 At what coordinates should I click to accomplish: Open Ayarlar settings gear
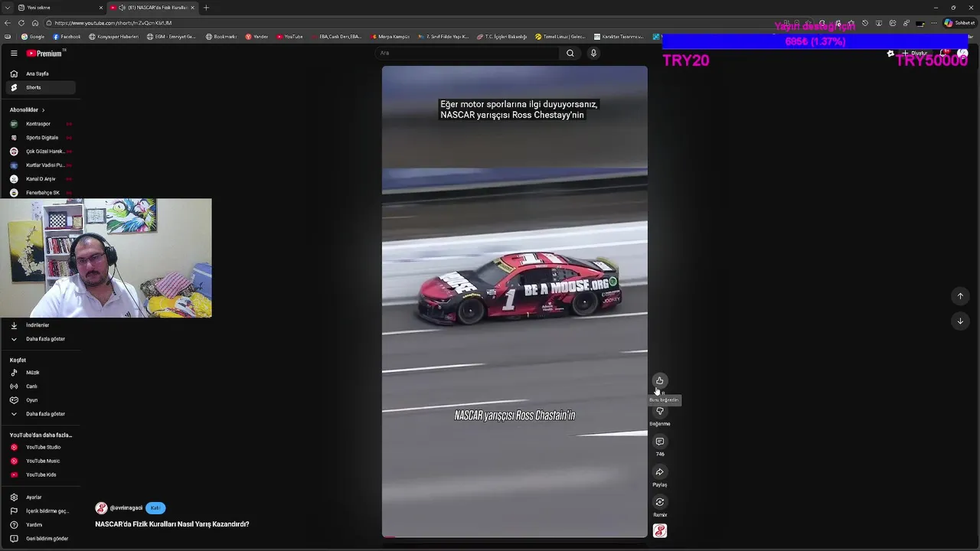(40, 497)
